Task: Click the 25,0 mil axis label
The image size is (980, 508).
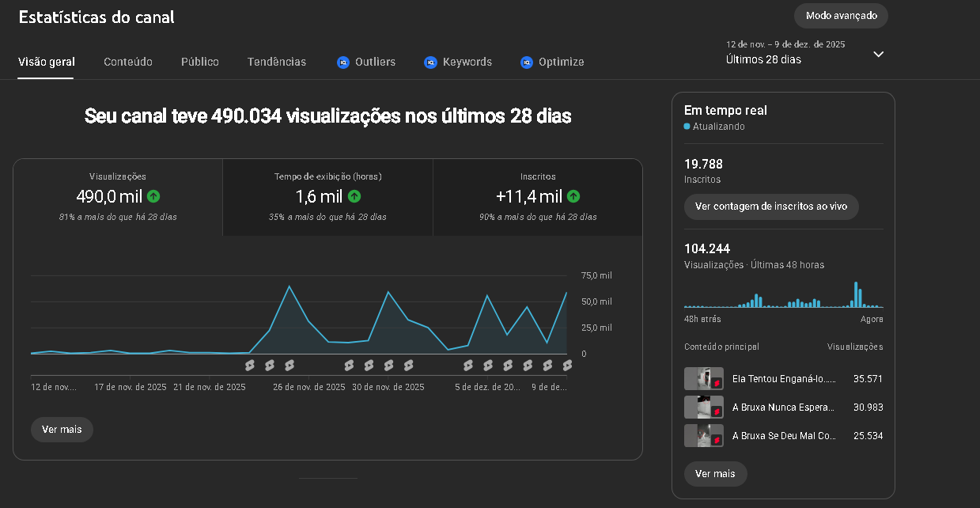Action: (596, 328)
